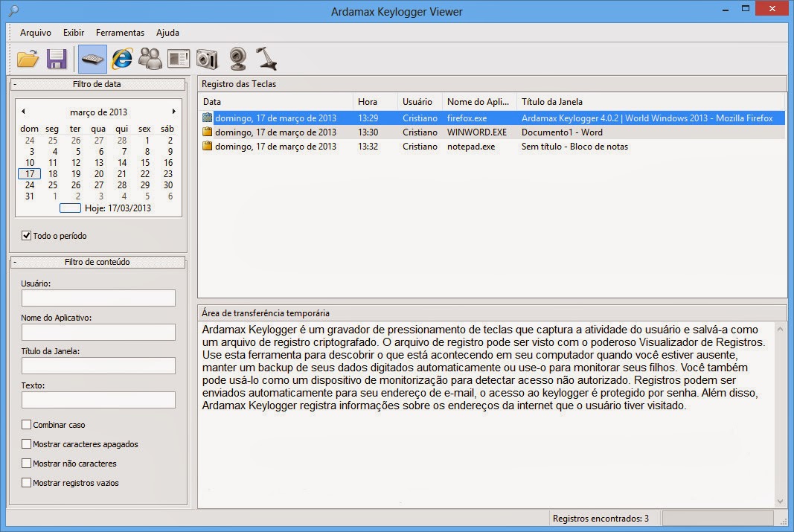
Task: Click the firefox.exe application name cell
Action: (467, 118)
